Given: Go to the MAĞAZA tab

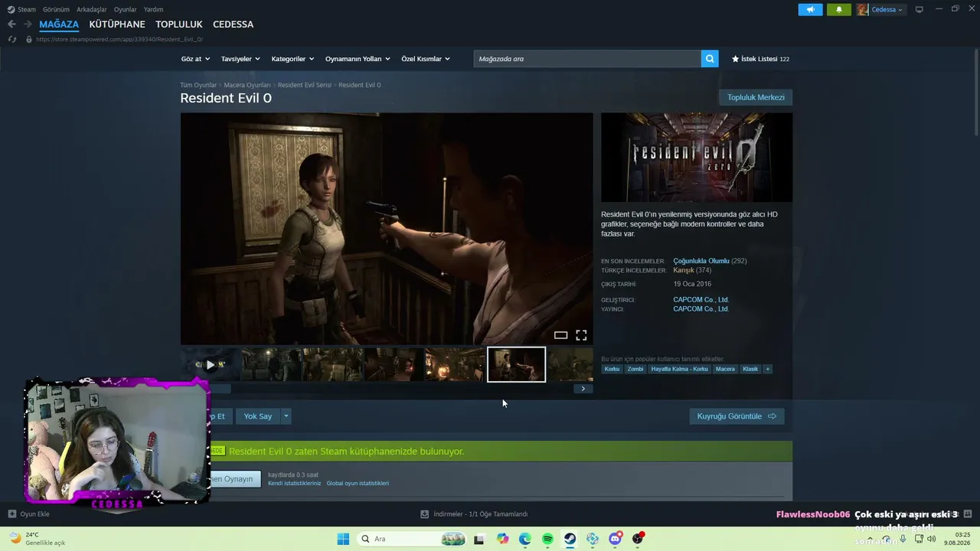Looking at the screenshot, I should 59,24.
